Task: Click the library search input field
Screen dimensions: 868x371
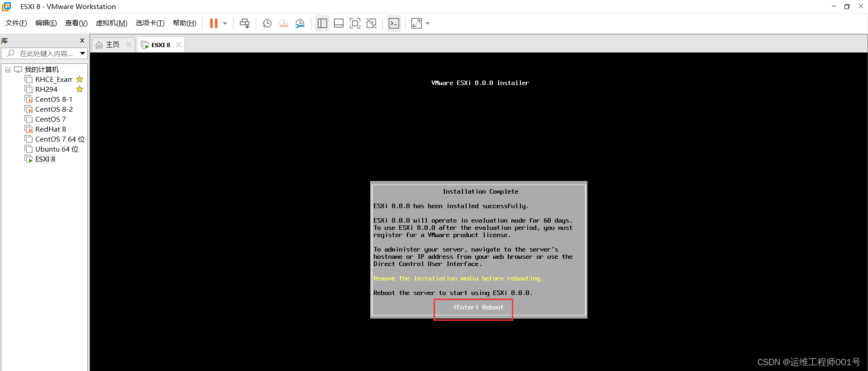Action: (41, 53)
